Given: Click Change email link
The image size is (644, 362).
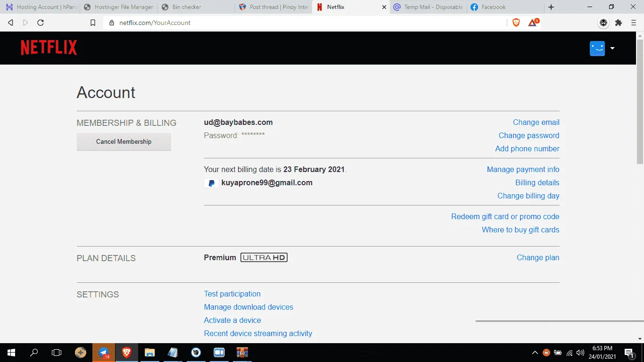Looking at the screenshot, I should pos(536,123).
